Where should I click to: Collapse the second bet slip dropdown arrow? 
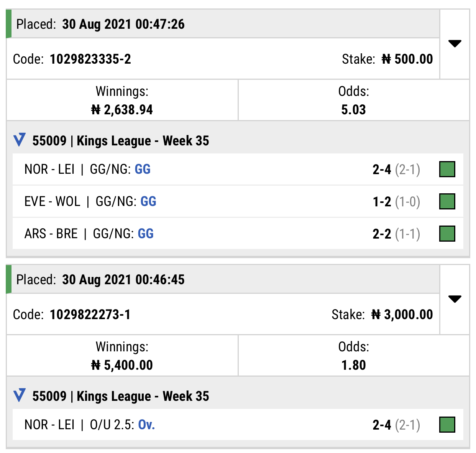[x=455, y=299]
